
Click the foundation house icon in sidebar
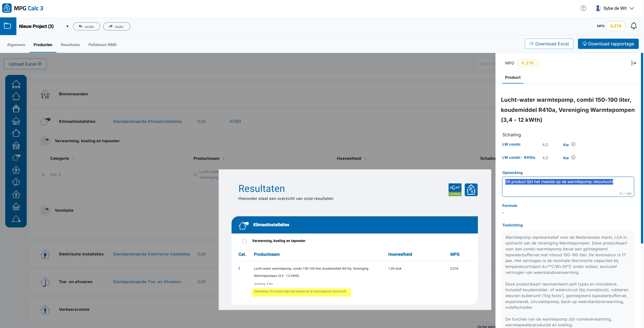click(16, 84)
